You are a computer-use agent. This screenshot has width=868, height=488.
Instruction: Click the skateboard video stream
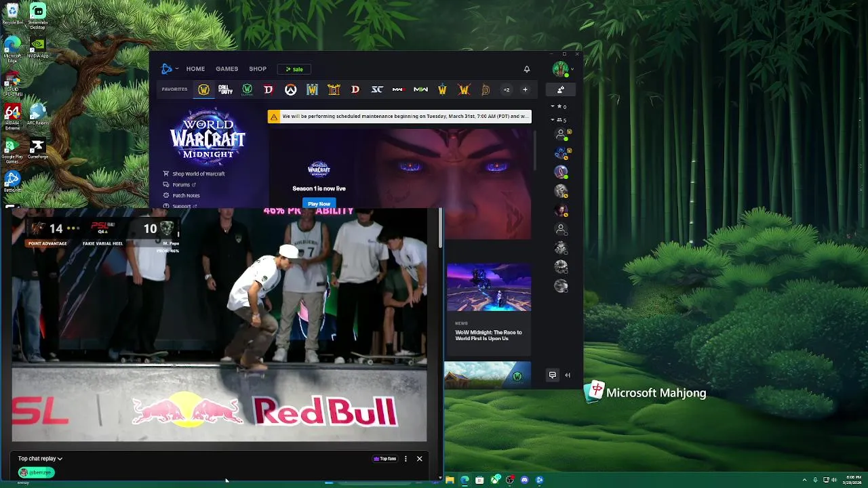219,325
